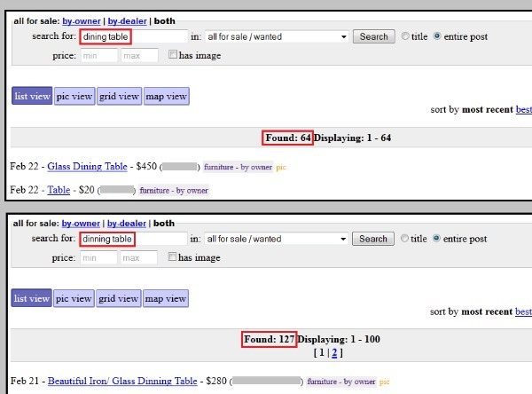Switch to pic view above the 64 results

coord(74,96)
